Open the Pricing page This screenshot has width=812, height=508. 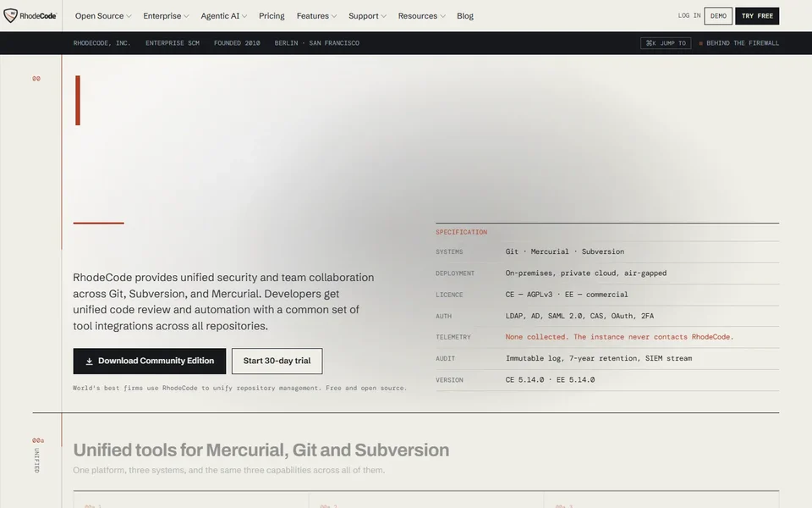[272, 16]
